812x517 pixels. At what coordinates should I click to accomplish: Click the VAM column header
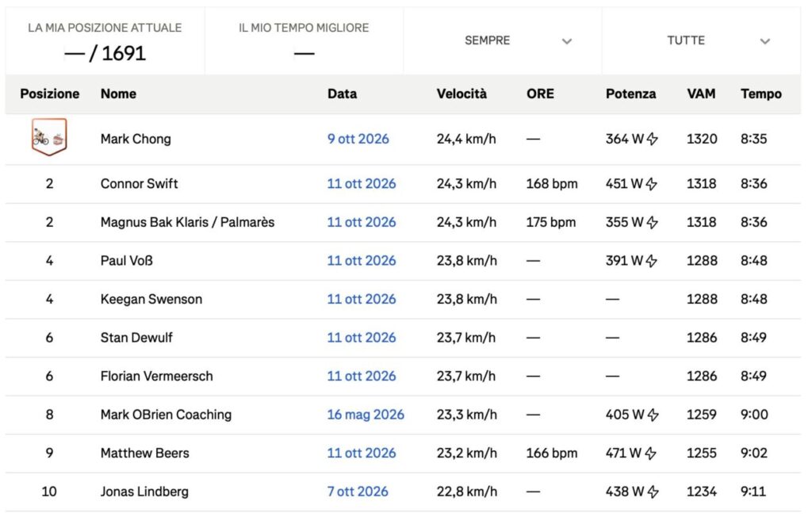pyautogui.click(x=701, y=94)
